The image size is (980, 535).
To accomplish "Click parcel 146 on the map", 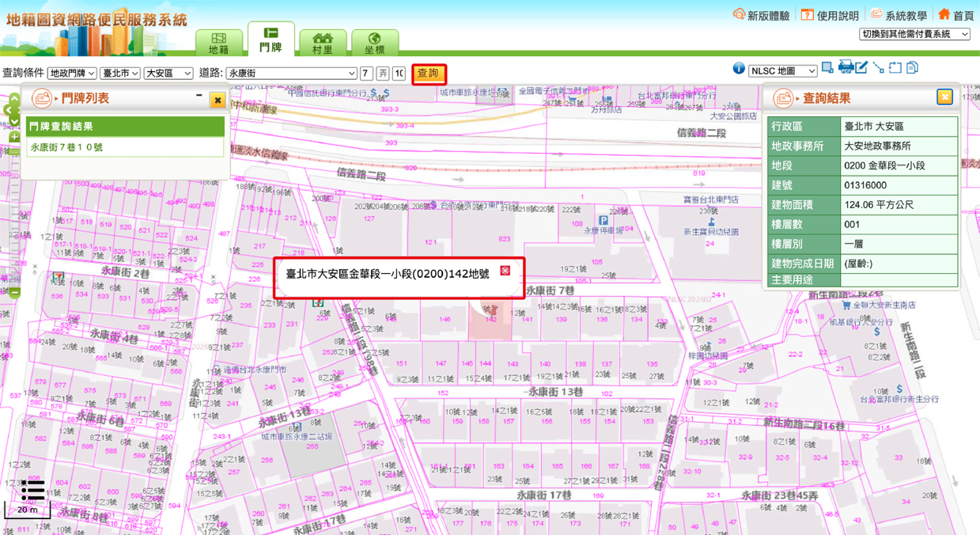I will 445,320.
